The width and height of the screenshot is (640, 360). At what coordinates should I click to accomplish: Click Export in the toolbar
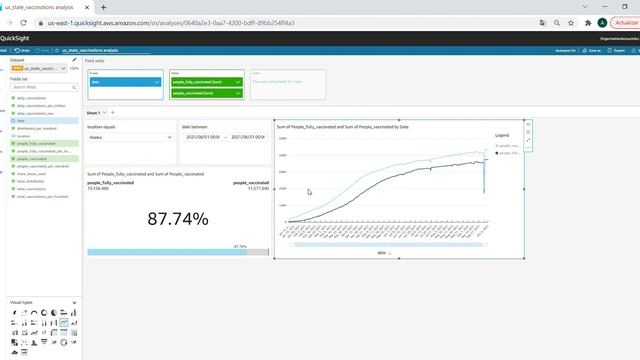616,51
